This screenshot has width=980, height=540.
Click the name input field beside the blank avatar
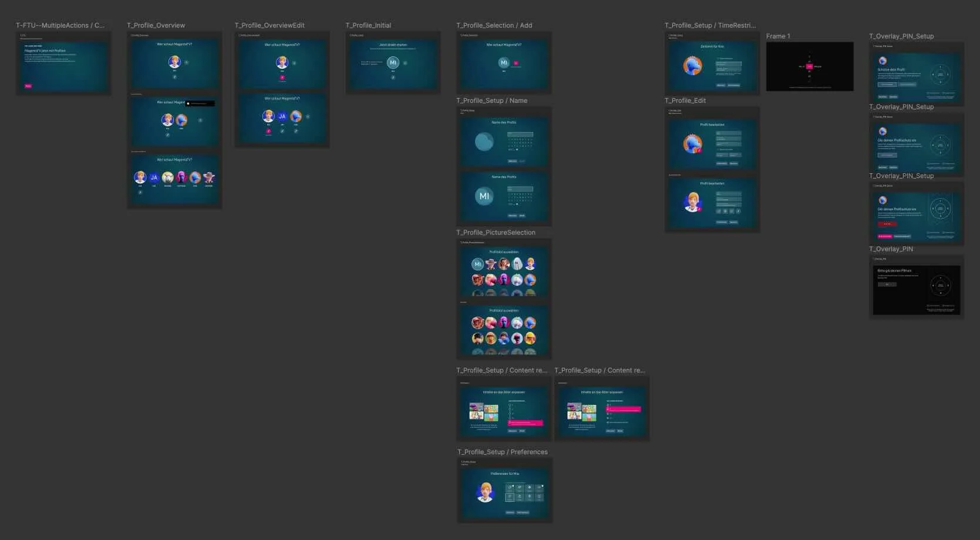(x=520, y=135)
